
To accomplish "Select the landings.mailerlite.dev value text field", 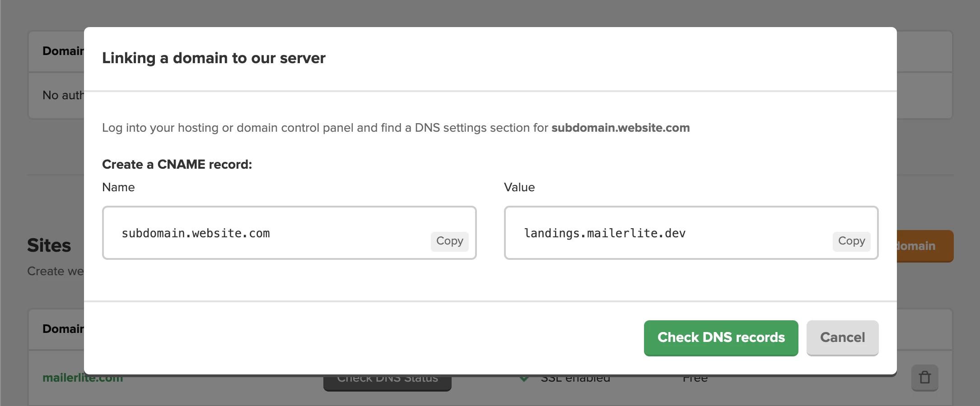I will point(668,233).
